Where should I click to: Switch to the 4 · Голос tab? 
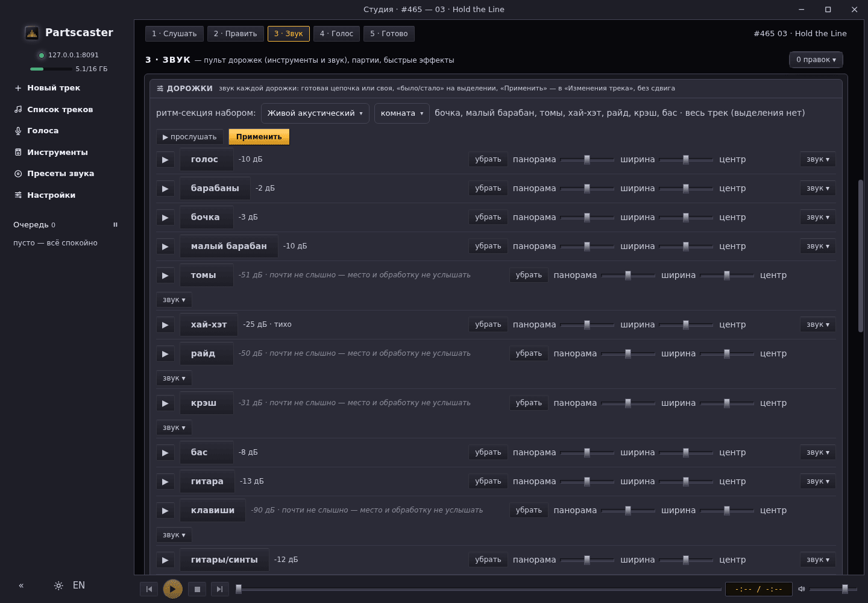click(336, 34)
